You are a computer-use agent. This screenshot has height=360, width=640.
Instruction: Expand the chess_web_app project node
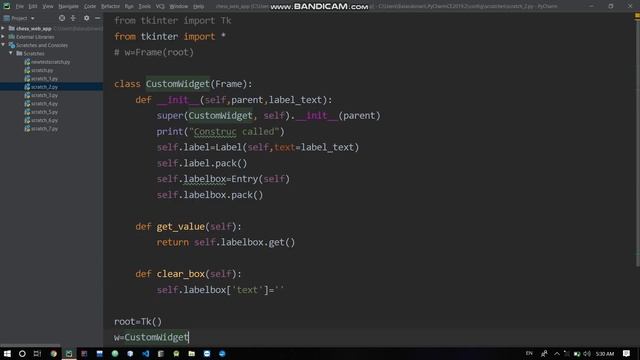coord(3,28)
